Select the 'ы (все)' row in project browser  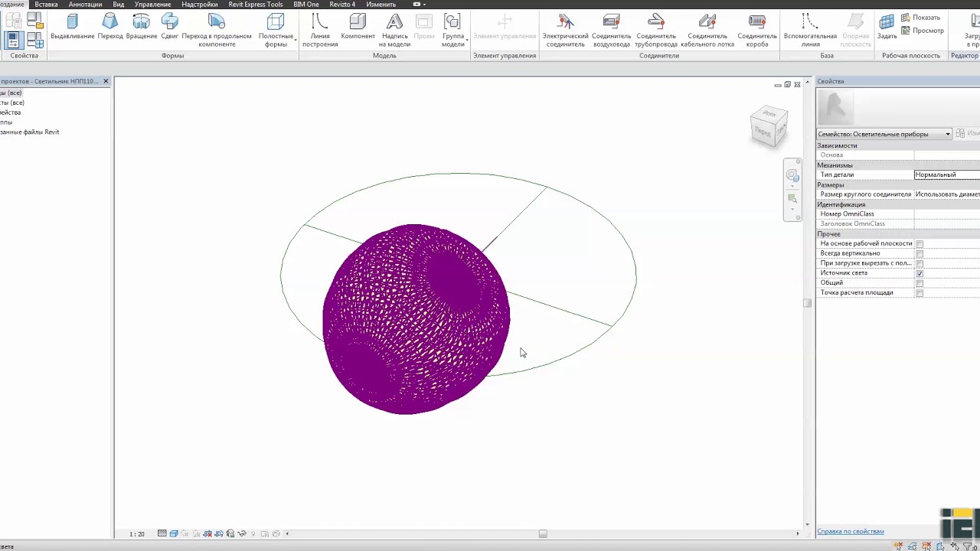pos(11,93)
